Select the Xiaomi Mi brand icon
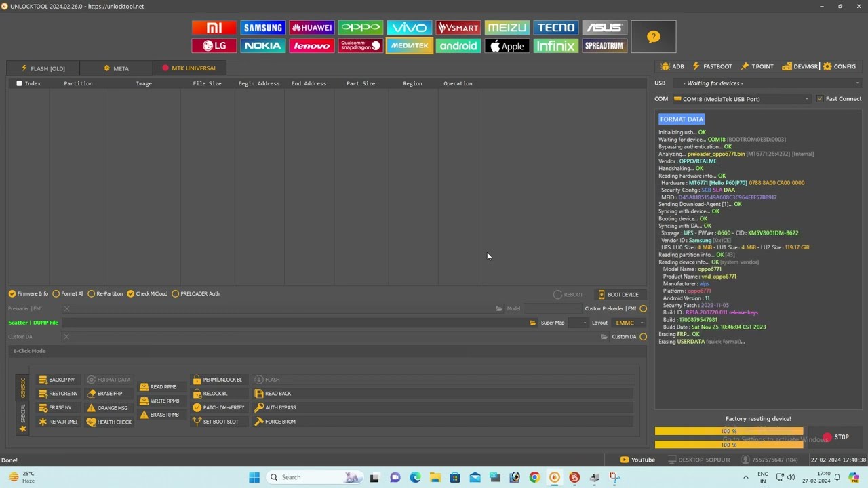The width and height of the screenshot is (868, 488). [x=214, y=28]
